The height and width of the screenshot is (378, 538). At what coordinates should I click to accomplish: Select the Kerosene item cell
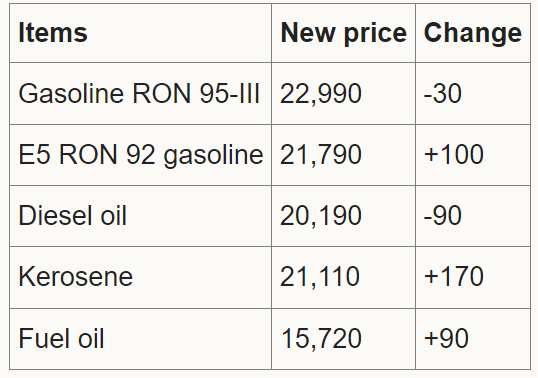[x=140, y=277]
